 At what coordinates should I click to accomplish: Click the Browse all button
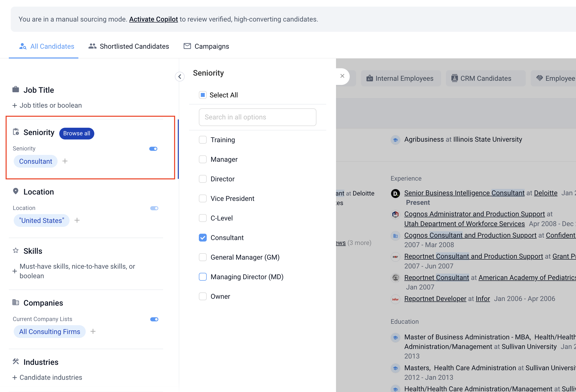point(77,133)
